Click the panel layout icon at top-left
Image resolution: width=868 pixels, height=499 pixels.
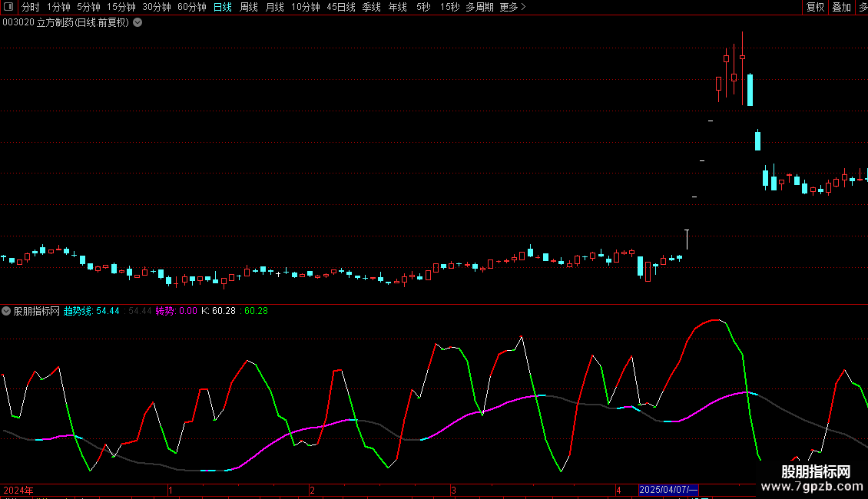8,7
